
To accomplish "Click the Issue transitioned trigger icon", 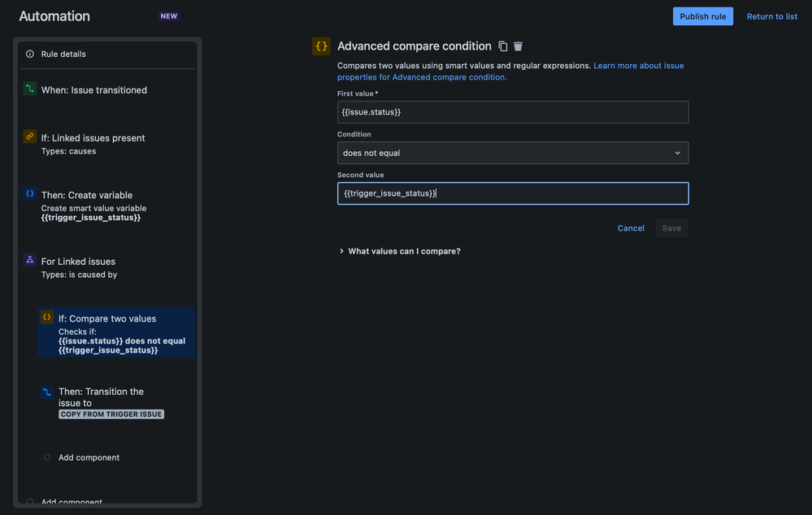I will click(30, 89).
